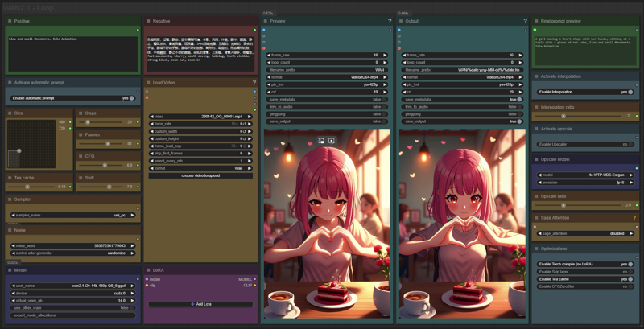Screen dimensions: 644x329
Task: Change sampler_name with right arrow next to uni_pc
Action: click(133, 215)
